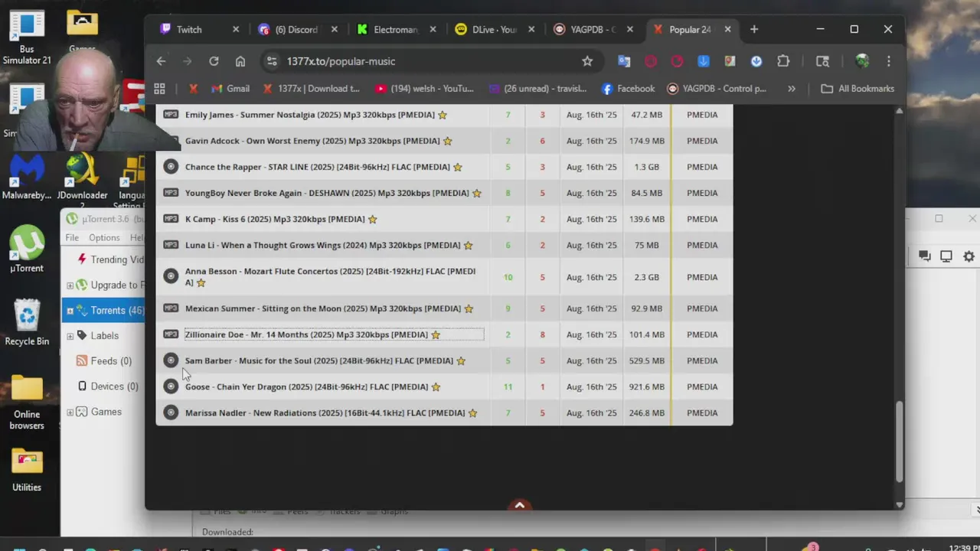Image resolution: width=980 pixels, height=551 pixels.
Task: Open µTorrent settings gear icon
Action: point(969,256)
